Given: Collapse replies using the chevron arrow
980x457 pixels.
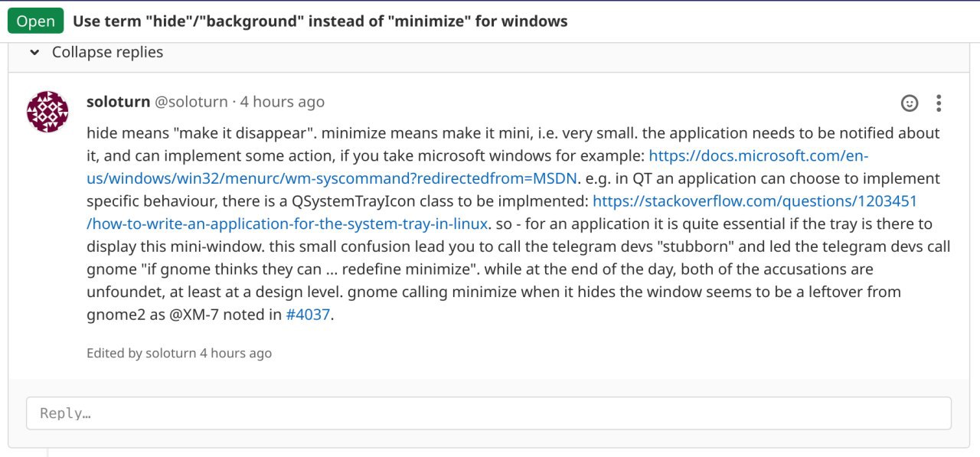Looking at the screenshot, I should click(x=34, y=53).
